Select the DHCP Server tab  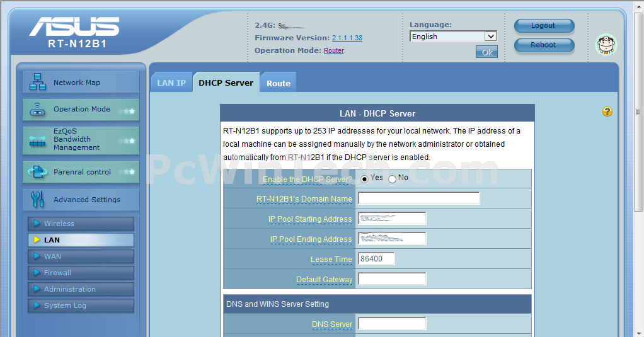[x=226, y=83]
